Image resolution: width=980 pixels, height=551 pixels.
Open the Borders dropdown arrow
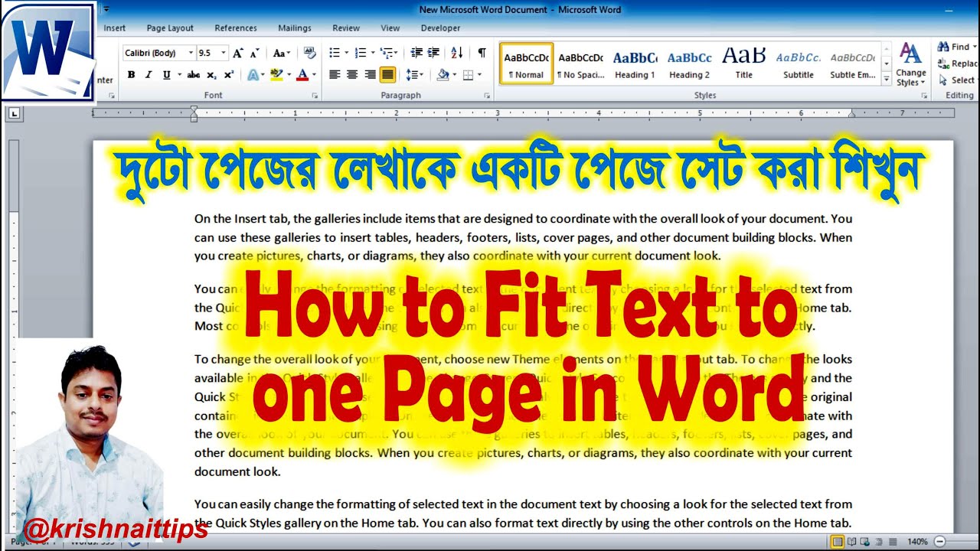tap(479, 75)
